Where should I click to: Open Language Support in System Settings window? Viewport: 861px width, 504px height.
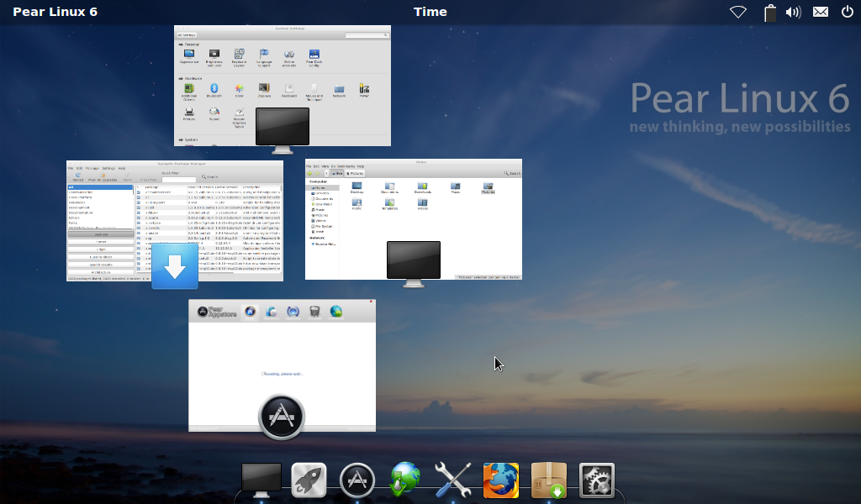point(264,58)
